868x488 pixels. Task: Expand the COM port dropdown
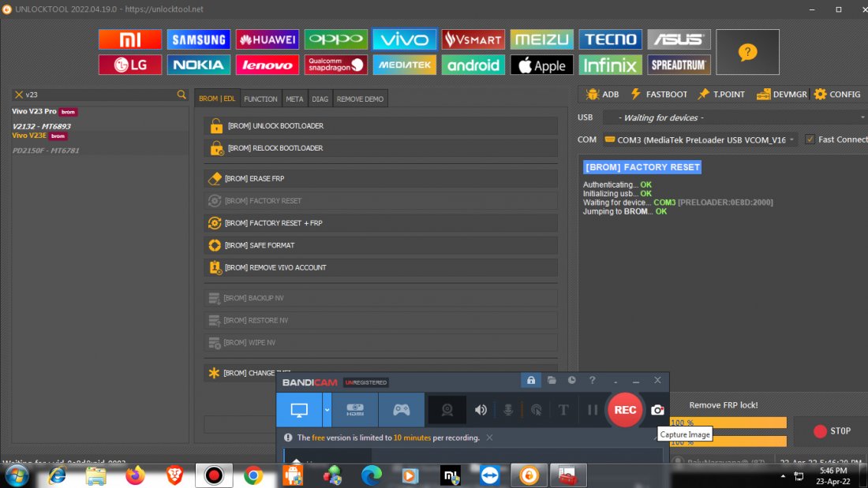[x=791, y=140]
